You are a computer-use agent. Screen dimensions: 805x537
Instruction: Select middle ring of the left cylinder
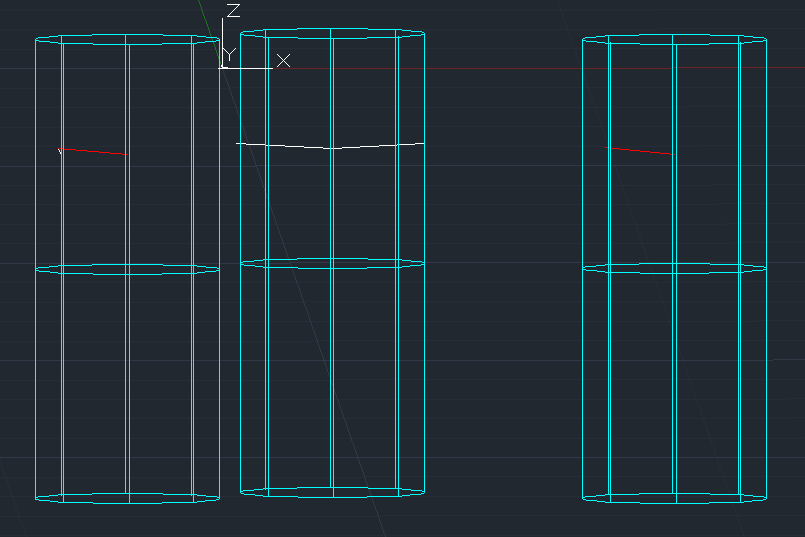(127, 270)
